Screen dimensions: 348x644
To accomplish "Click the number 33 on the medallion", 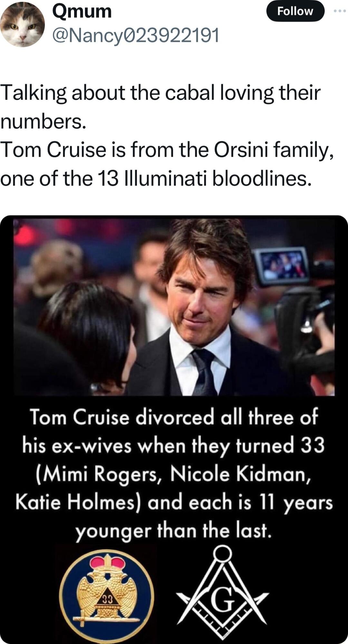I will (x=108, y=598).
